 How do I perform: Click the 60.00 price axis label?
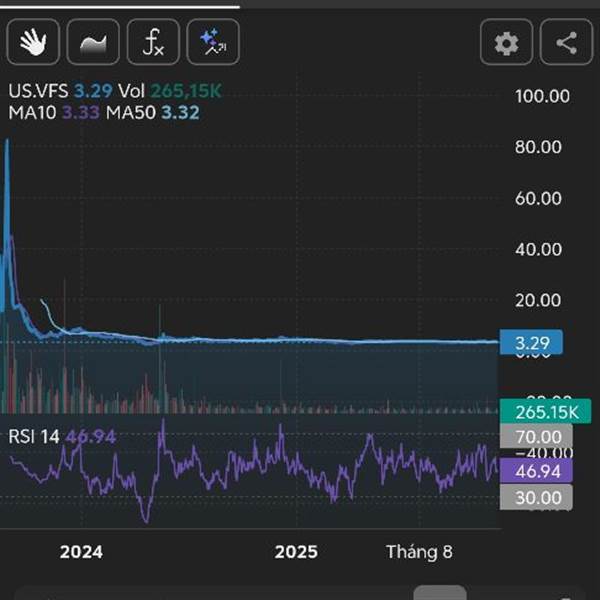coord(538,198)
